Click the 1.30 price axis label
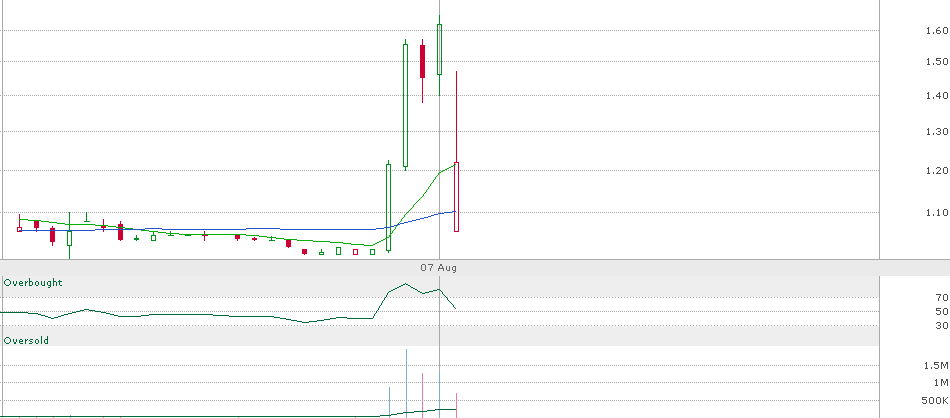The height and width of the screenshot is (418, 950). point(937,131)
